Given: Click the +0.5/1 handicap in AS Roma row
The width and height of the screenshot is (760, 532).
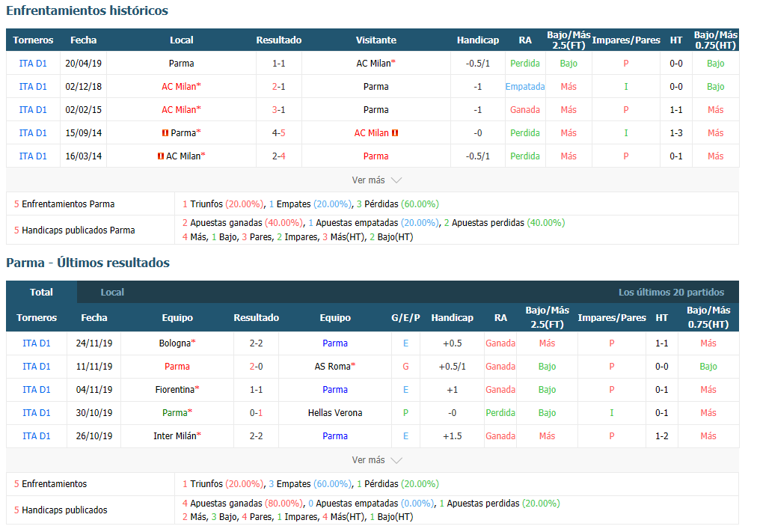Looking at the screenshot, I should (453, 367).
